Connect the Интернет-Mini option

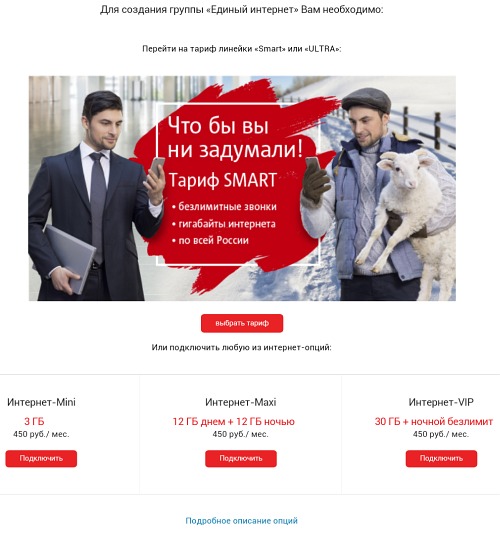[x=41, y=458]
